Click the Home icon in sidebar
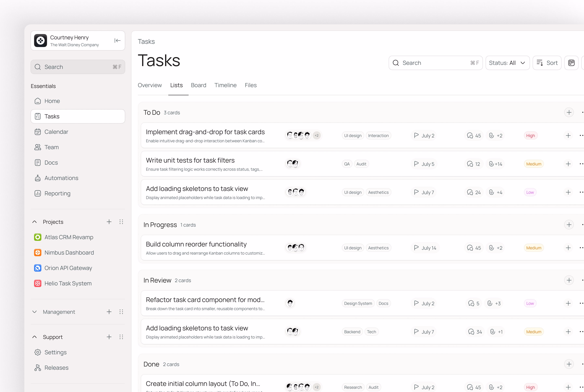Viewport: 584px width, 392px height. pyautogui.click(x=38, y=101)
